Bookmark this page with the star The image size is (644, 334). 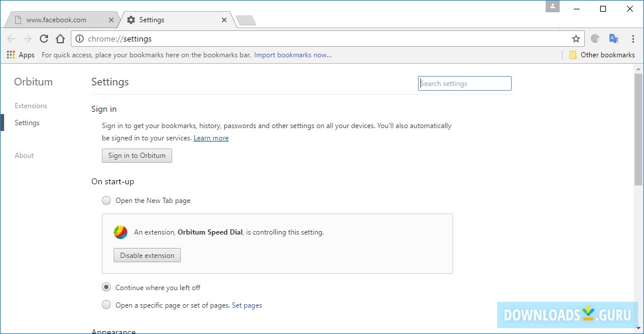[576, 39]
